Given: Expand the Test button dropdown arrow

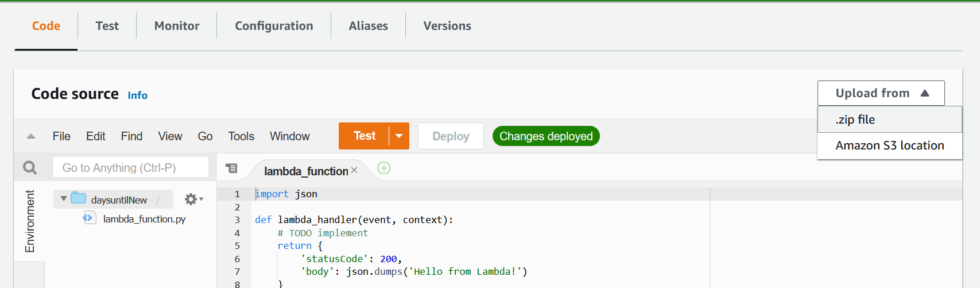Looking at the screenshot, I should [399, 136].
